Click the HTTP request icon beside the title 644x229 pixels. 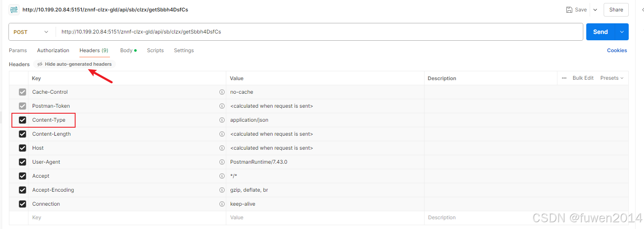click(x=14, y=10)
